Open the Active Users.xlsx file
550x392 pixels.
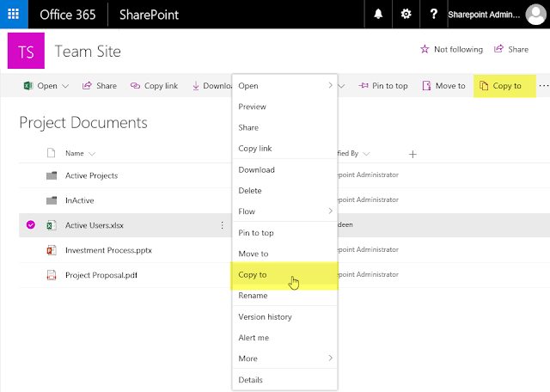(95, 225)
